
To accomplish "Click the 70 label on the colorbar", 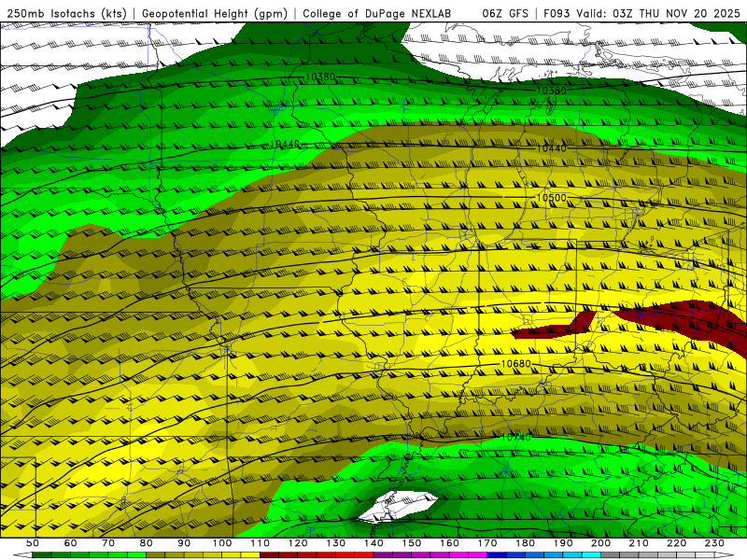I will (108, 543).
